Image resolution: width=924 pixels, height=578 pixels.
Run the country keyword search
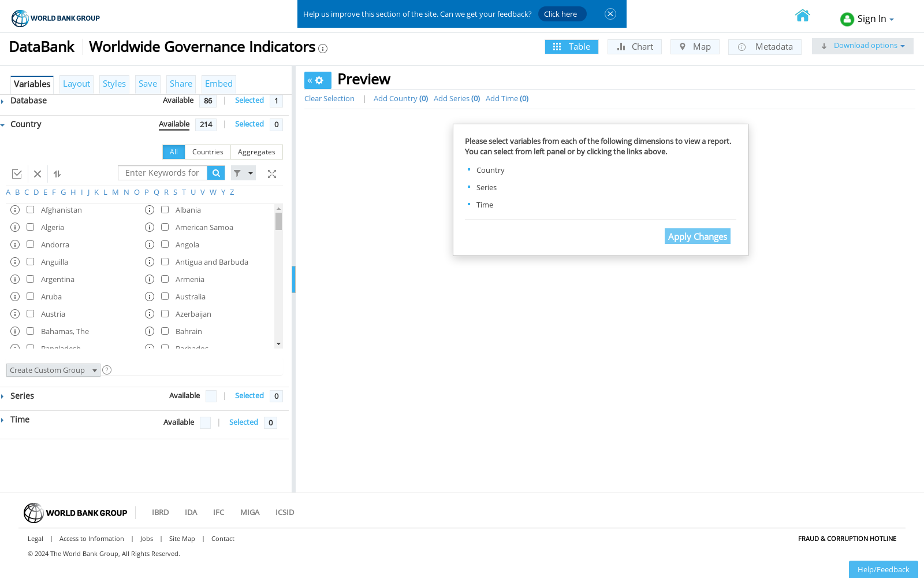pyautogui.click(x=216, y=173)
